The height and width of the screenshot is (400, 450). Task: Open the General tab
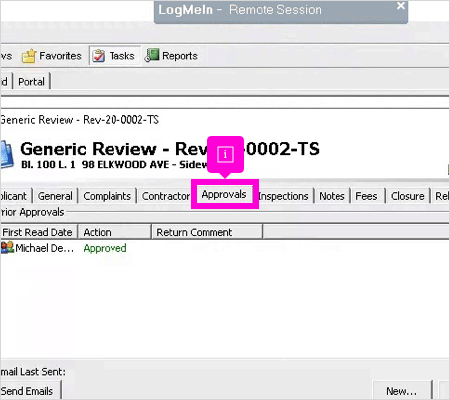click(55, 196)
